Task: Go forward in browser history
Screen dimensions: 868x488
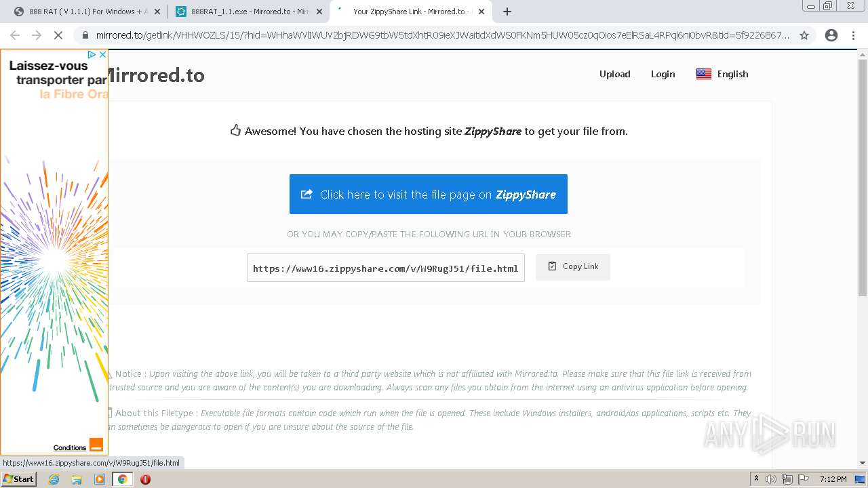Action: pyautogui.click(x=37, y=35)
